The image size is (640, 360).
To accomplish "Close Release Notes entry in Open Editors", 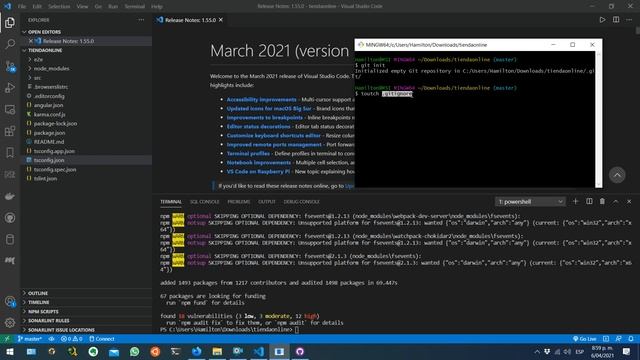I will (31, 41).
